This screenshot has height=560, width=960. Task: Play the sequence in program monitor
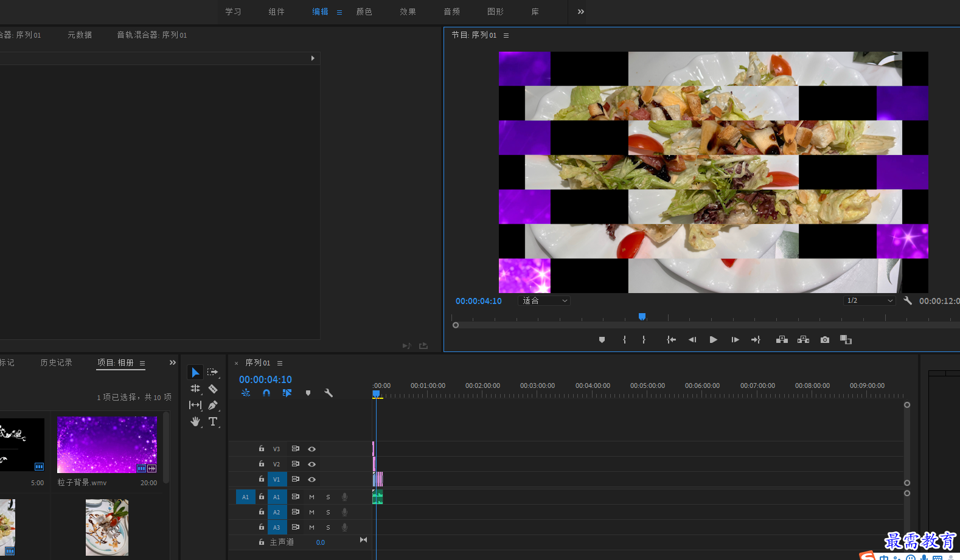713,340
